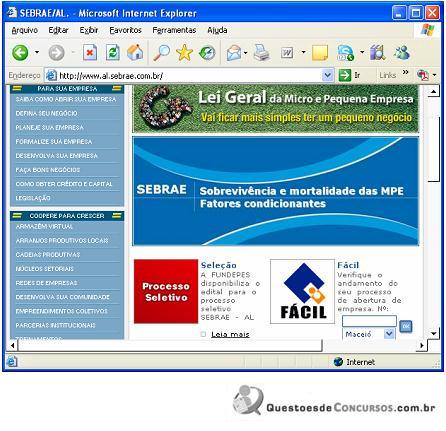Go to the Home page icon
Viewport: 446px width, 431px height.
(x=135, y=53)
